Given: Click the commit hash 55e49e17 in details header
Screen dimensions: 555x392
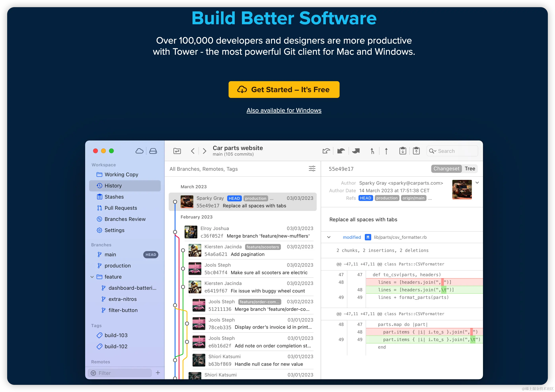Looking at the screenshot, I should coord(341,169).
